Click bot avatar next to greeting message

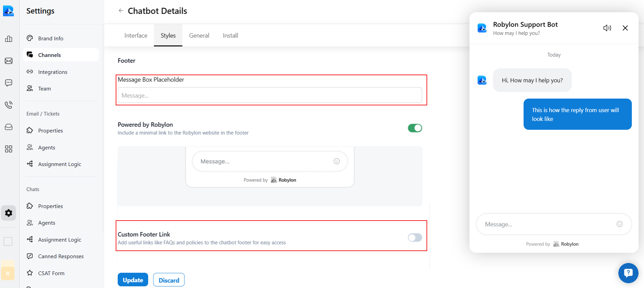pos(482,80)
